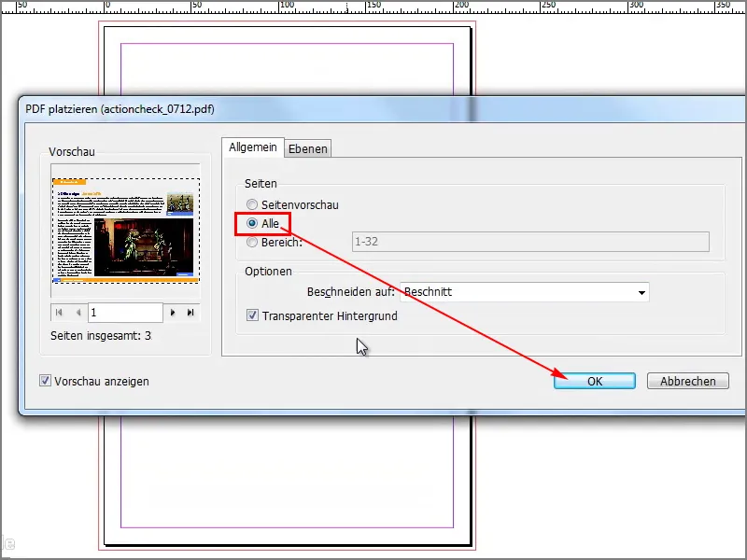Open the "Beschneiden auf" dropdown
Viewport: 747px width, 560px height.
coord(523,292)
